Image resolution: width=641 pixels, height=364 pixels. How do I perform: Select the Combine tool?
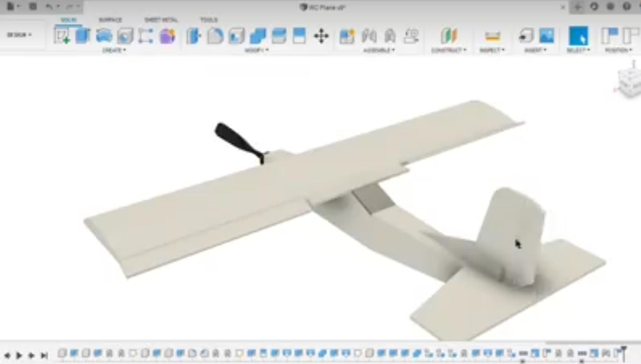coord(258,36)
